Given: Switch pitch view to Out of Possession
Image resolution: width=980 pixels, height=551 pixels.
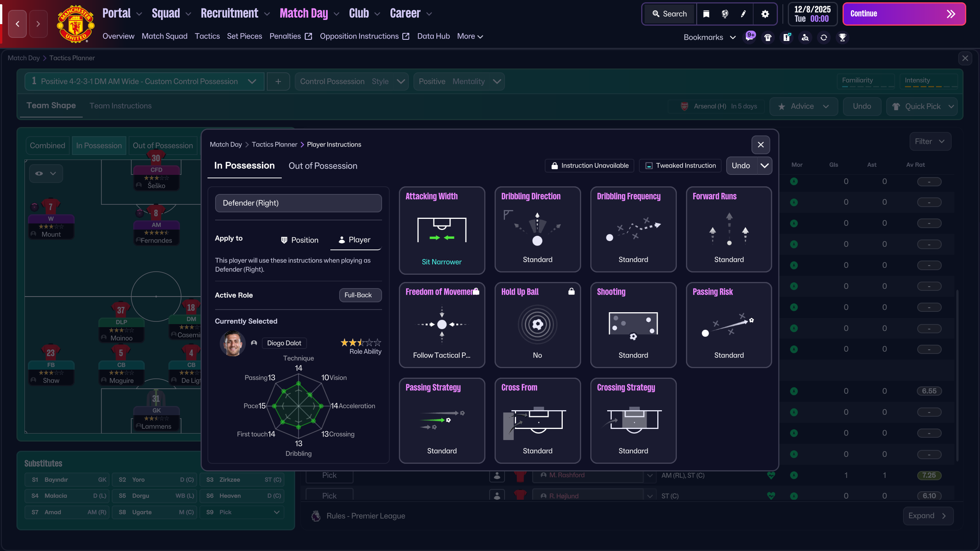Looking at the screenshot, I should 163,146.
